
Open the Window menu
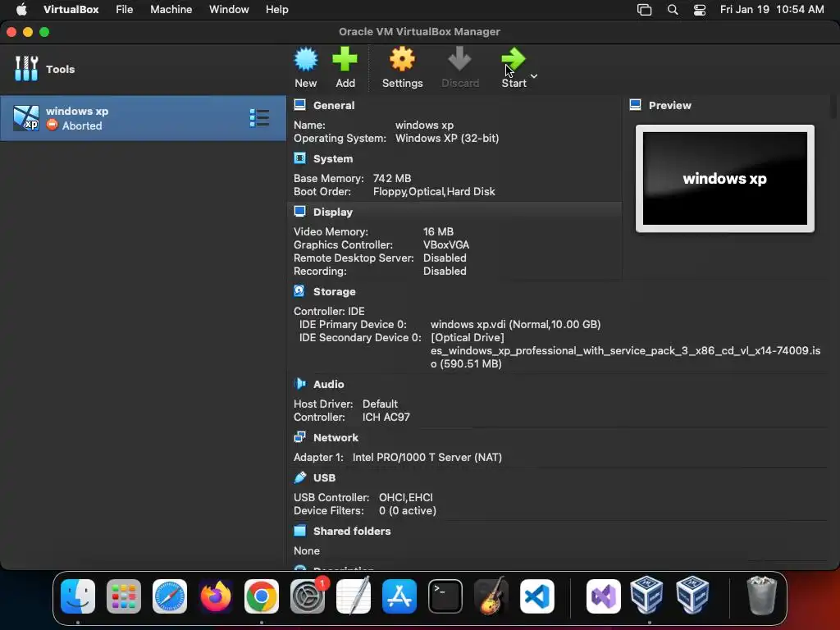click(229, 10)
